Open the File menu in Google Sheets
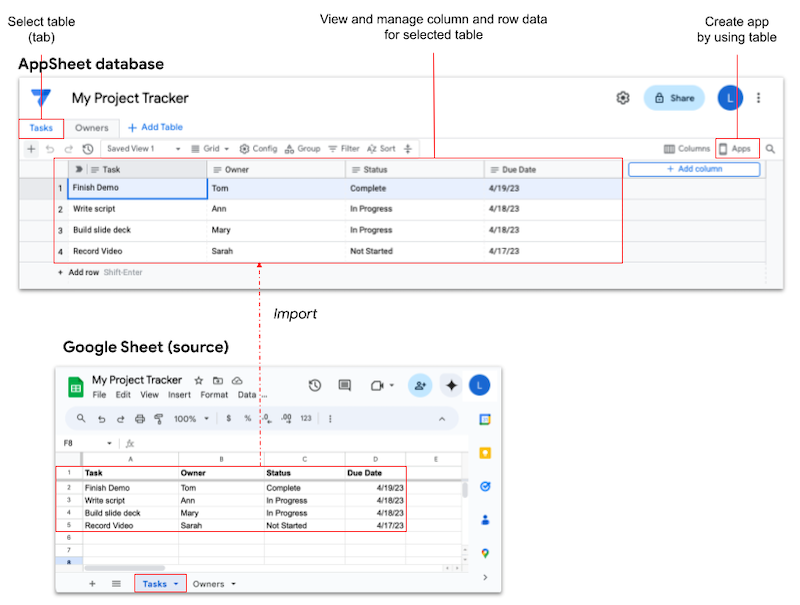The width and height of the screenshot is (800, 605). [99, 395]
